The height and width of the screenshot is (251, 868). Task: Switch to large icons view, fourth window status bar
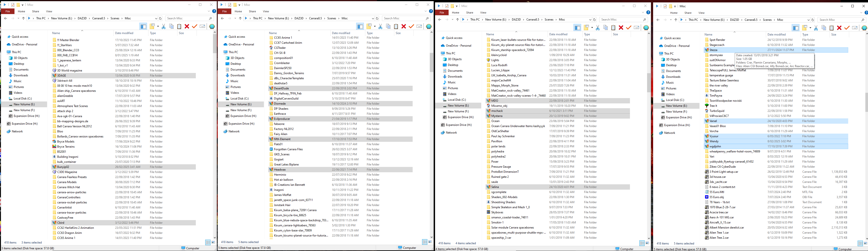[x=866, y=243]
